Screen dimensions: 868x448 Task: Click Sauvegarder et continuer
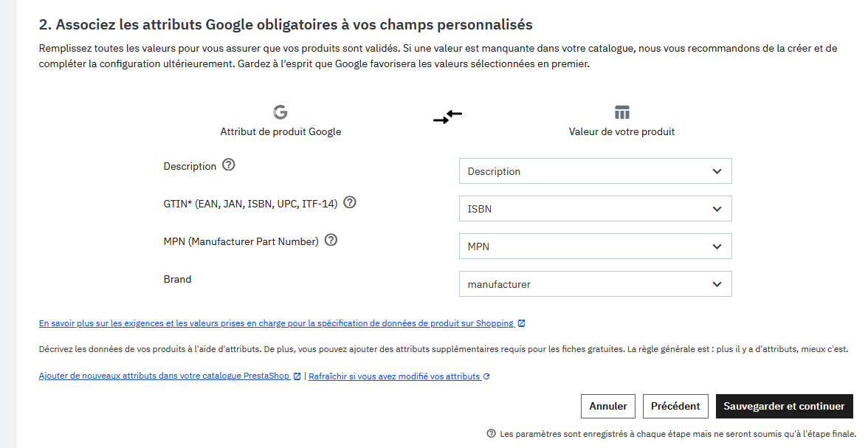tap(784, 406)
